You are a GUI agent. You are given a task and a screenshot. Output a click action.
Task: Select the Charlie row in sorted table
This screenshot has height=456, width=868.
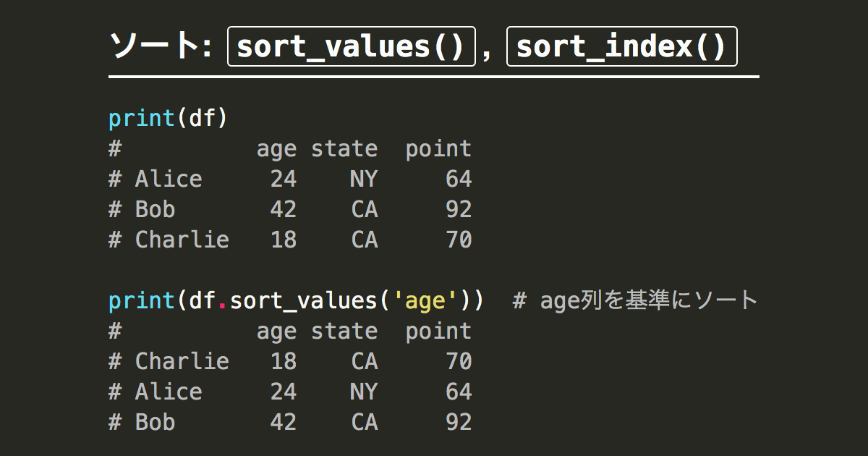pyautogui.click(x=290, y=361)
